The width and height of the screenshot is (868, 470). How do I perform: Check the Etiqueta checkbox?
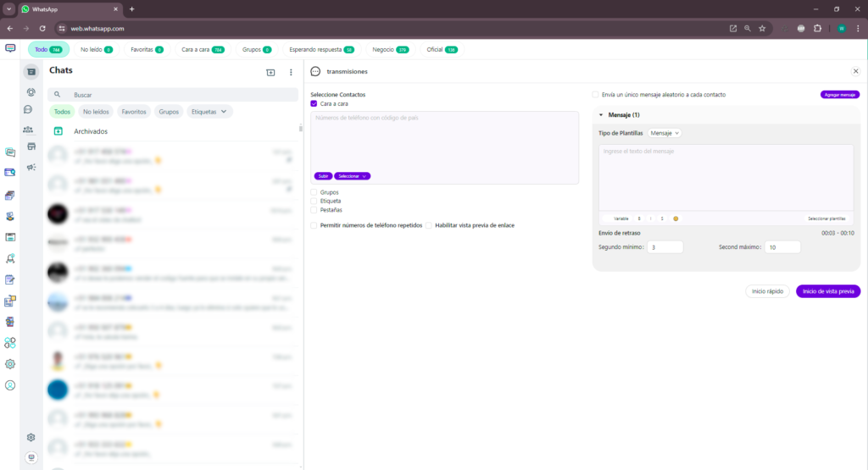tap(314, 202)
